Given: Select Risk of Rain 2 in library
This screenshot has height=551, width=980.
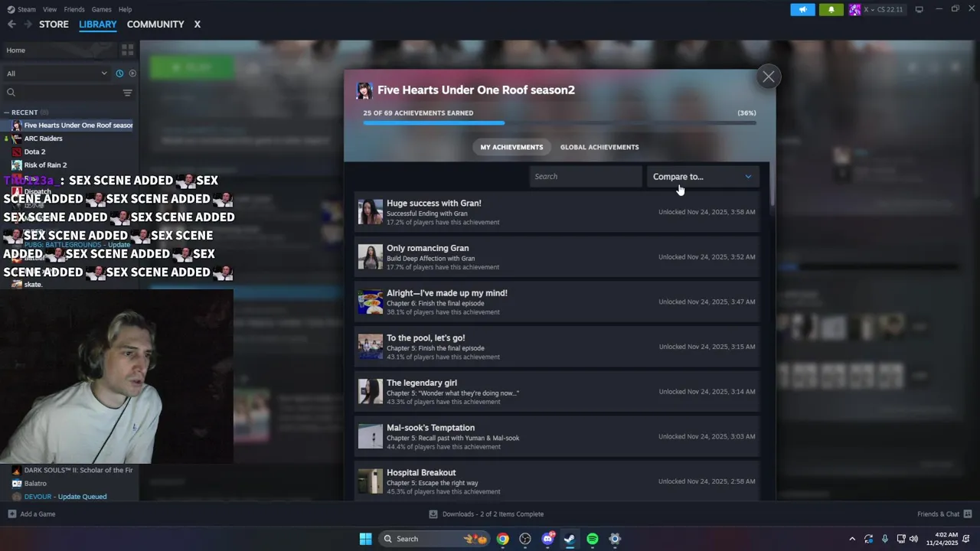Looking at the screenshot, I should [x=45, y=165].
